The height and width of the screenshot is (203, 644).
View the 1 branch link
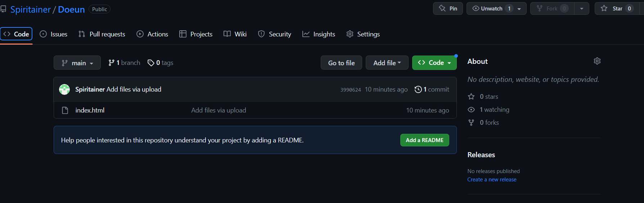tap(124, 63)
